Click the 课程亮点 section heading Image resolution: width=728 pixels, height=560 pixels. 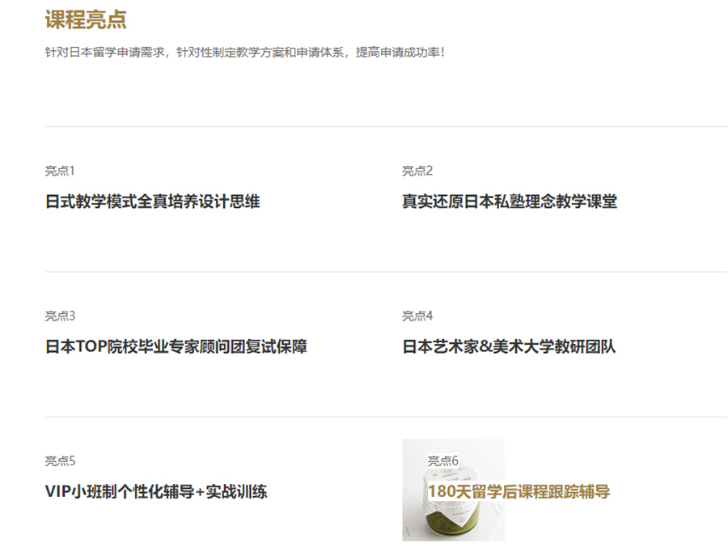click(86, 20)
